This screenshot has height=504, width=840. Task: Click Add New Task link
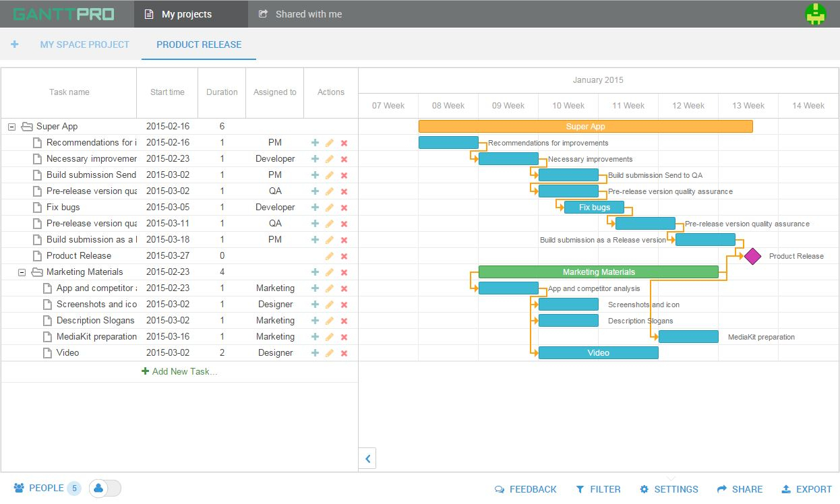tap(179, 371)
